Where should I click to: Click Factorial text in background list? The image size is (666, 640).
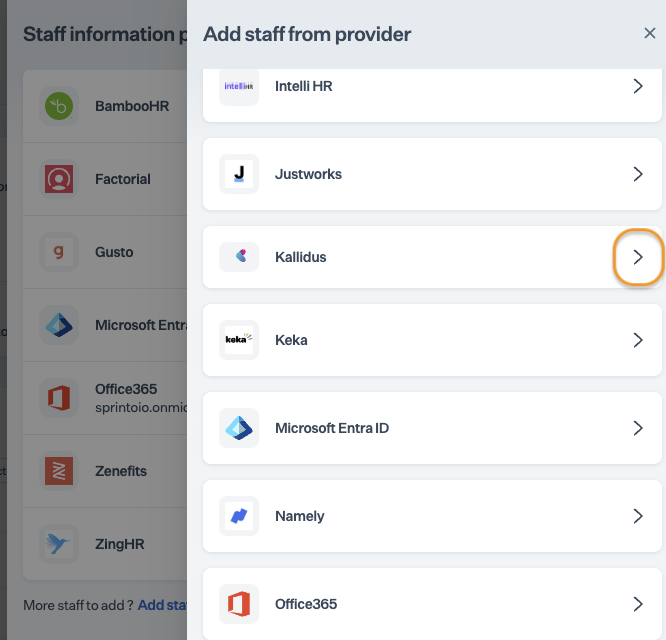click(122, 179)
